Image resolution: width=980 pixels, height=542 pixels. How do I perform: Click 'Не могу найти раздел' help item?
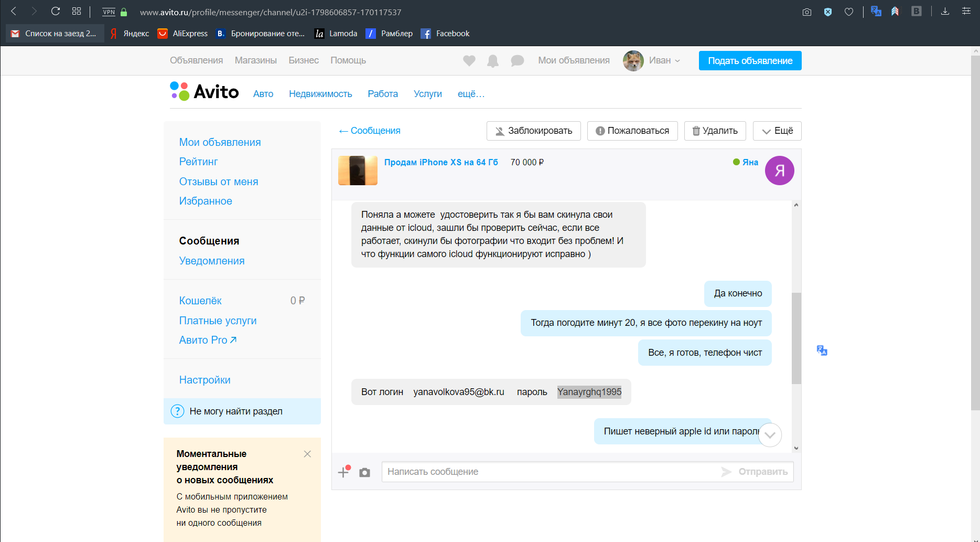tap(242, 411)
